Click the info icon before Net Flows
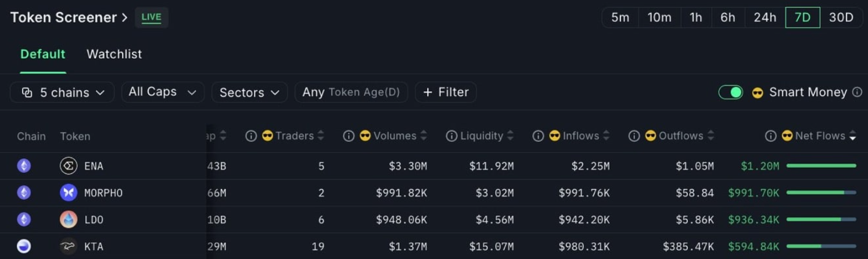Image resolution: width=868 pixels, height=259 pixels. point(771,136)
